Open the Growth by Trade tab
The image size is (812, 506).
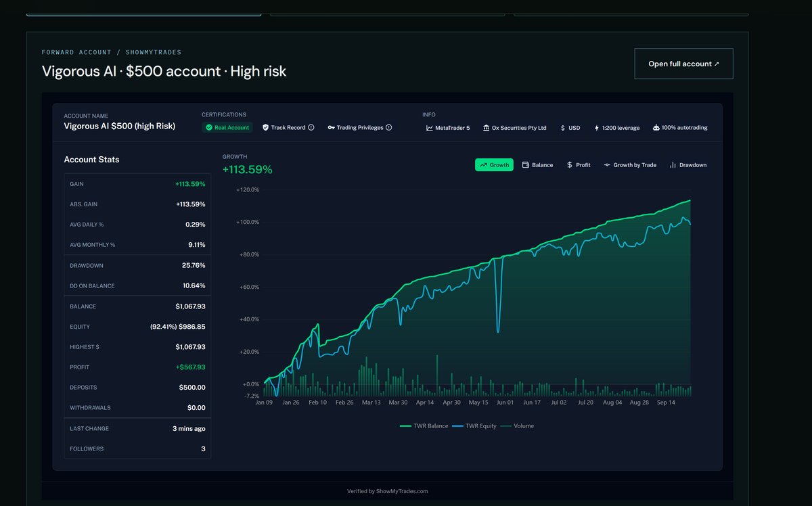tap(630, 165)
